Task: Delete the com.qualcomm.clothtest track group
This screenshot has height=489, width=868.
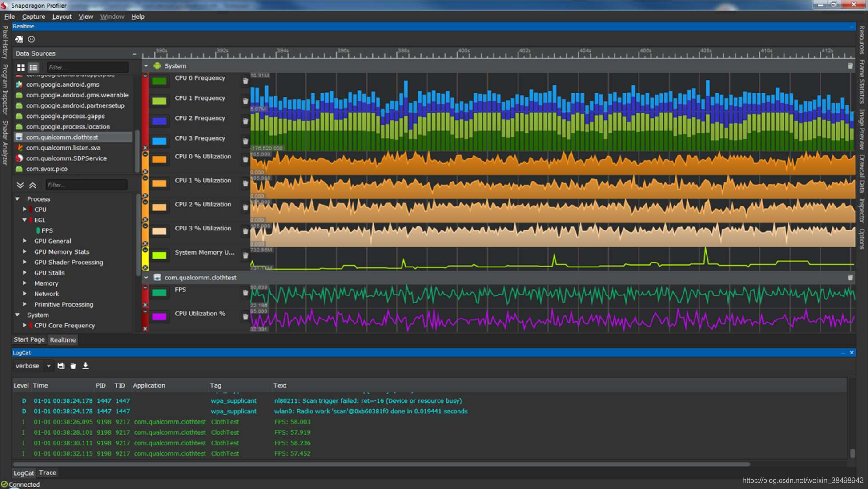Action: coord(850,278)
